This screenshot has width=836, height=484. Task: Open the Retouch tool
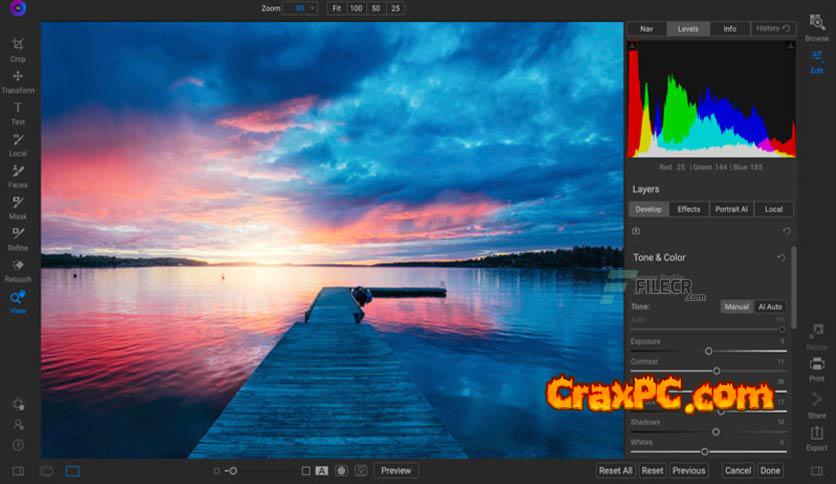click(x=18, y=266)
